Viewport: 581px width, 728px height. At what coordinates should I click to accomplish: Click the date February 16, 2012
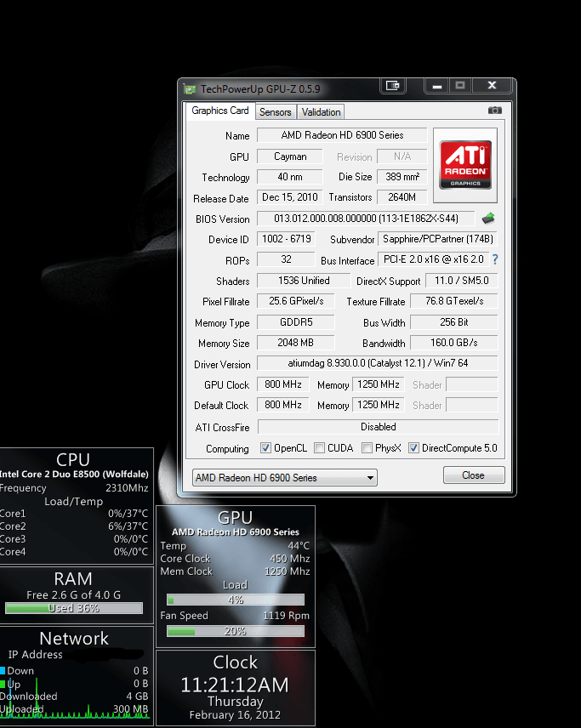click(x=235, y=715)
